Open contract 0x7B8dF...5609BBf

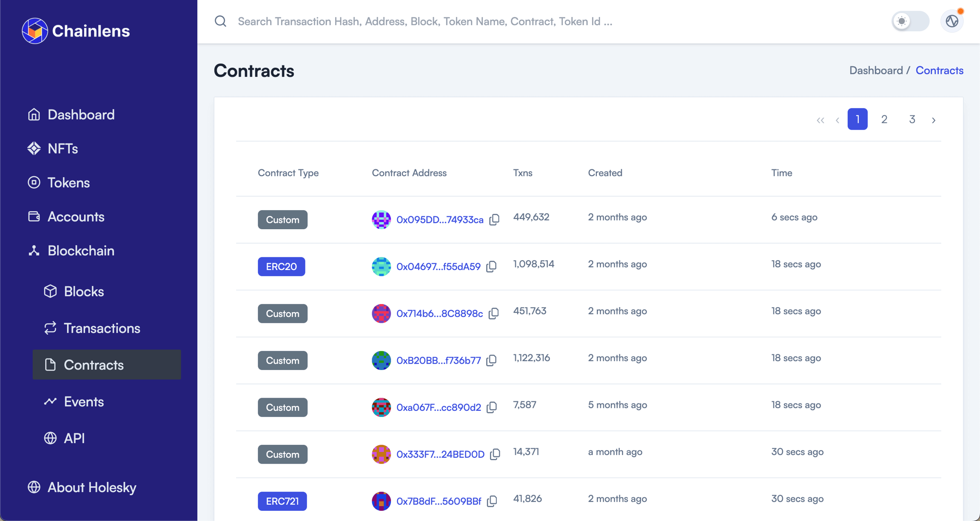pos(438,501)
